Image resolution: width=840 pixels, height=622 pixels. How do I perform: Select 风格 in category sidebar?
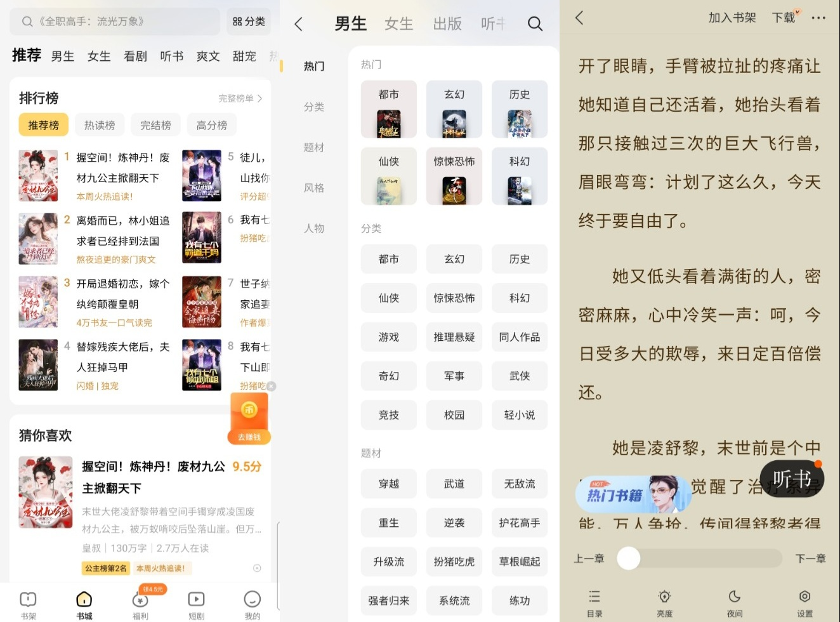314,188
